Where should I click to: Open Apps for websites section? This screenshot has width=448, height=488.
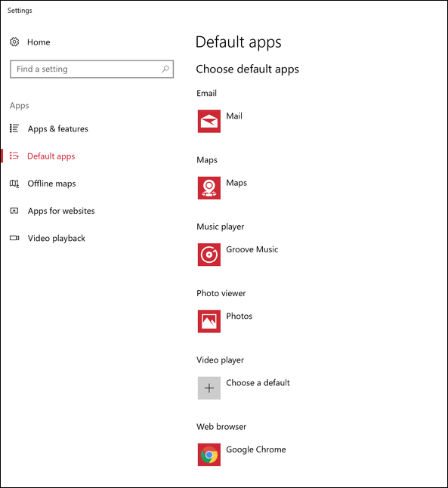click(x=61, y=211)
